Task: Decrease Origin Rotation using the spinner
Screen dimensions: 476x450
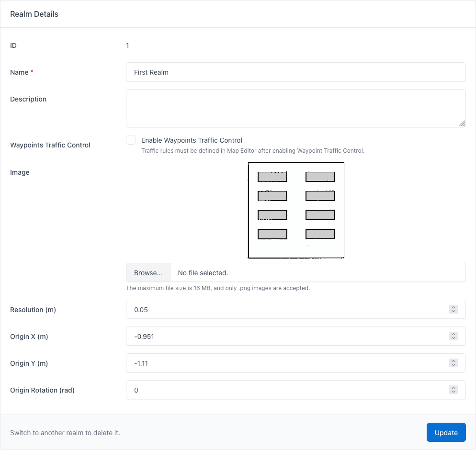Action: pyautogui.click(x=453, y=392)
